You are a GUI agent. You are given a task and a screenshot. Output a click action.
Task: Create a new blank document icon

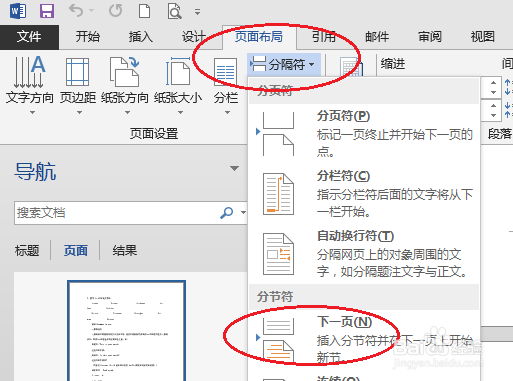144,11
